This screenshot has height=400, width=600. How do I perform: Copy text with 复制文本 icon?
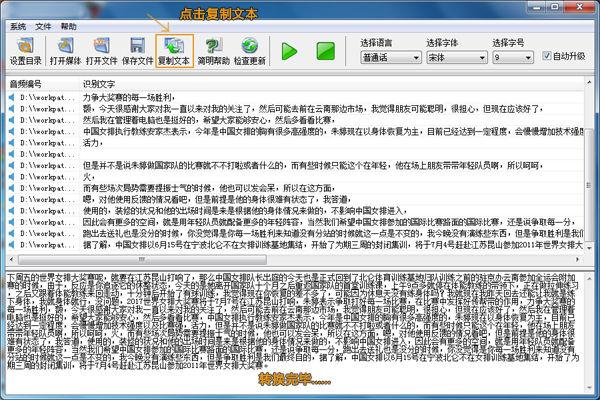(174, 51)
